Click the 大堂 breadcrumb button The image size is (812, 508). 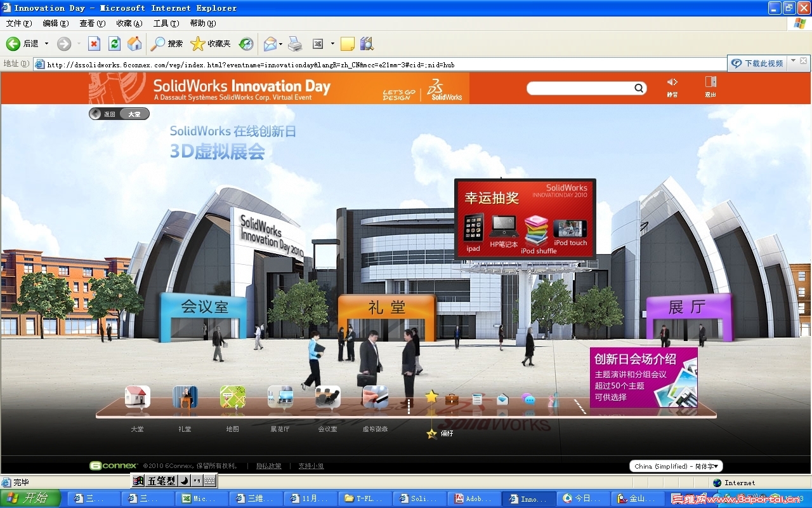(x=134, y=114)
